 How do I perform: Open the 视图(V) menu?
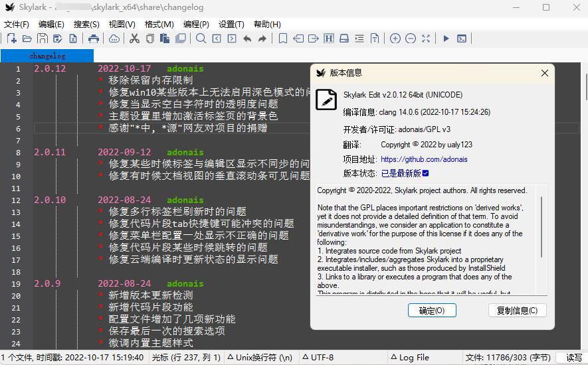tap(122, 25)
